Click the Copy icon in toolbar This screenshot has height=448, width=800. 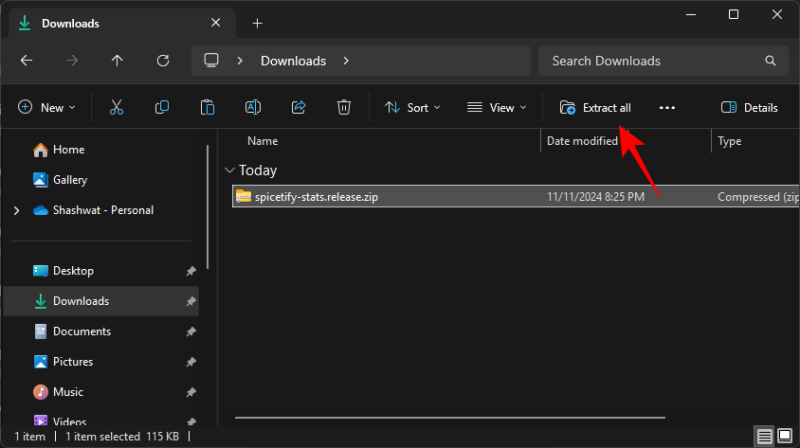pyautogui.click(x=162, y=107)
